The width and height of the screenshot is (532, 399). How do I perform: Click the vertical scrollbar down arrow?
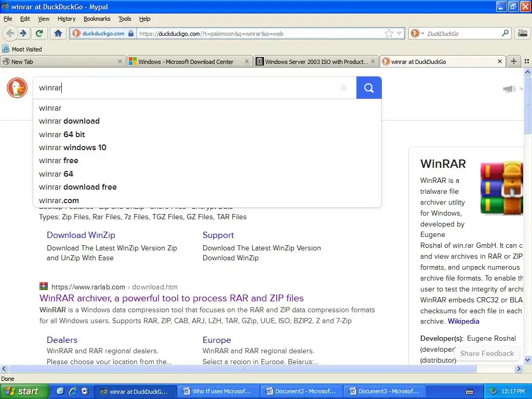(527, 360)
